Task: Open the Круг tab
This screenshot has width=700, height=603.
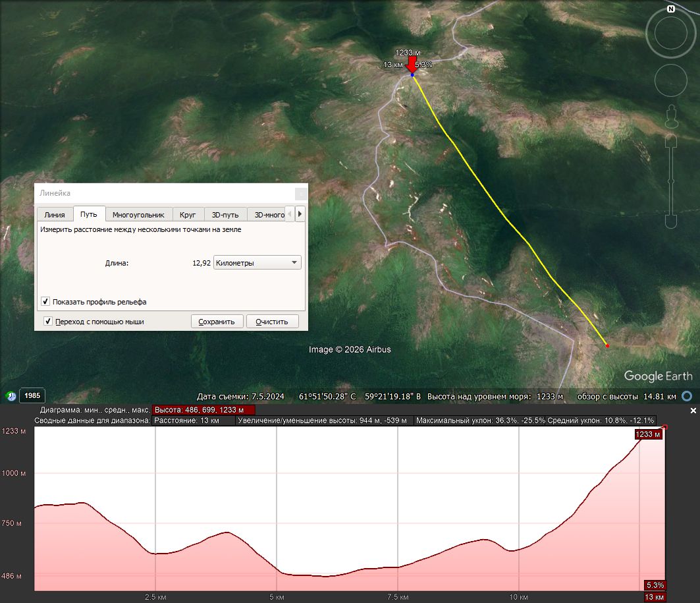Action: click(x=188, y=214)
